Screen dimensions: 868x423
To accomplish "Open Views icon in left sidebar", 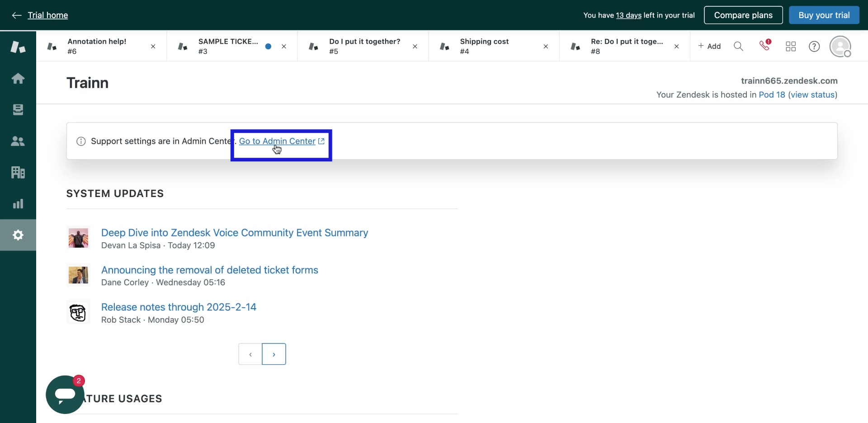I will point(18,110).
